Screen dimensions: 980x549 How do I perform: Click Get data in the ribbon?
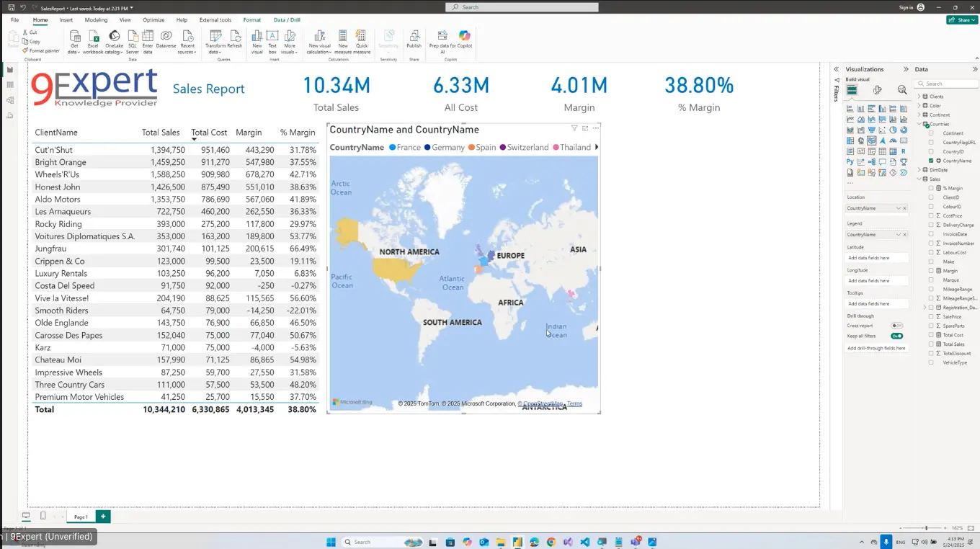[x=74, y=42]
